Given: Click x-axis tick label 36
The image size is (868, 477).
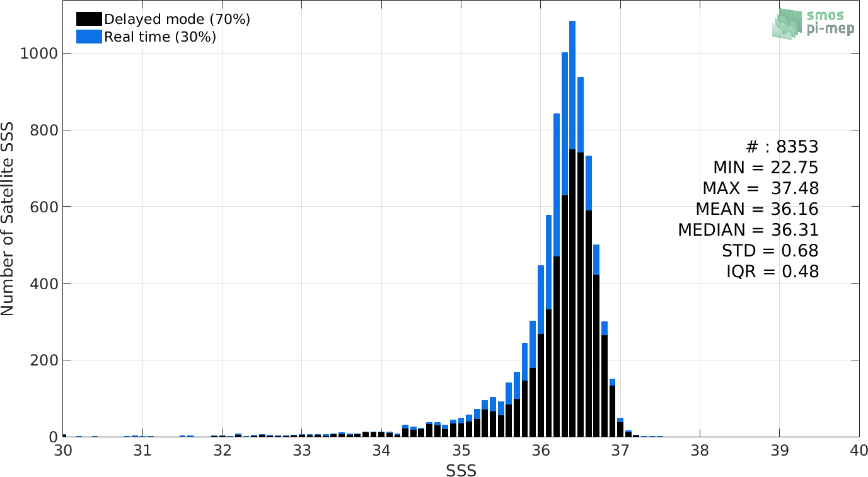Looking at the screenshot, I should coord(541,451).
